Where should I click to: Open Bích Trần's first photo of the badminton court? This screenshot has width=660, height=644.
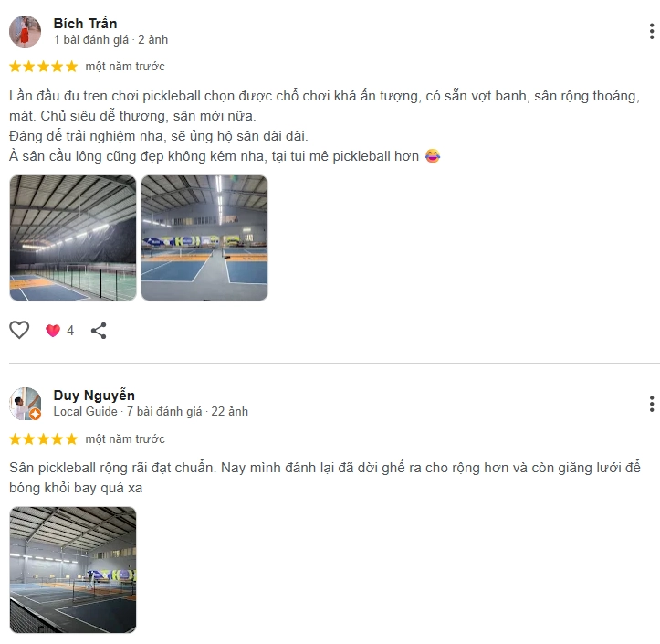click(x=73, y=238)
